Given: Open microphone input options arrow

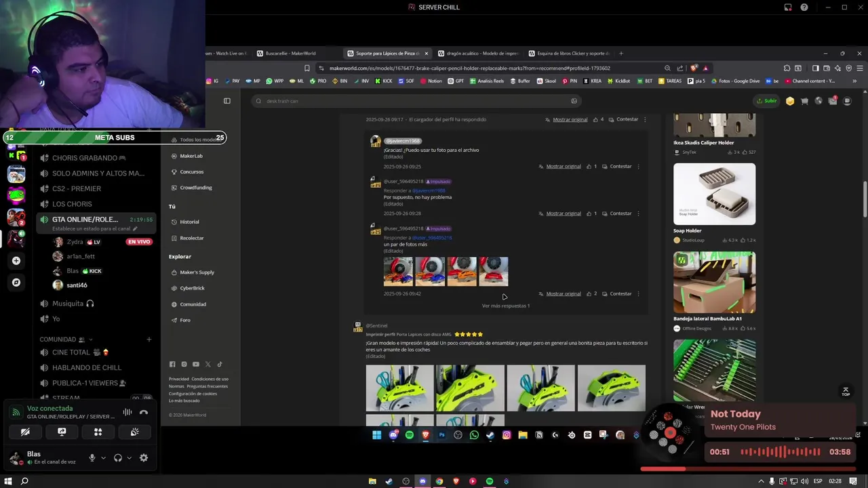Looking at the screenshot, I should tap(103, 457).
